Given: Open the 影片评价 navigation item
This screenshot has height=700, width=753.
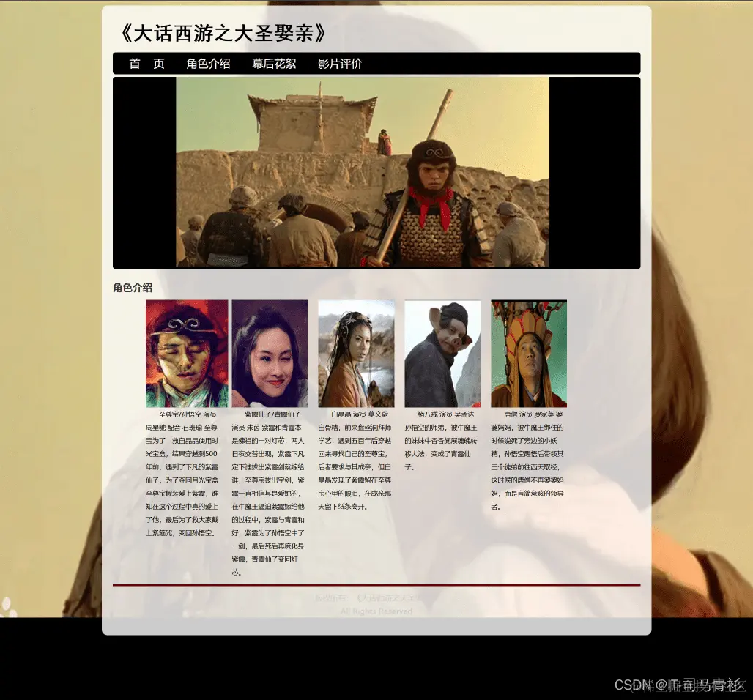Looking at the screenshot, I should (340, 64).
